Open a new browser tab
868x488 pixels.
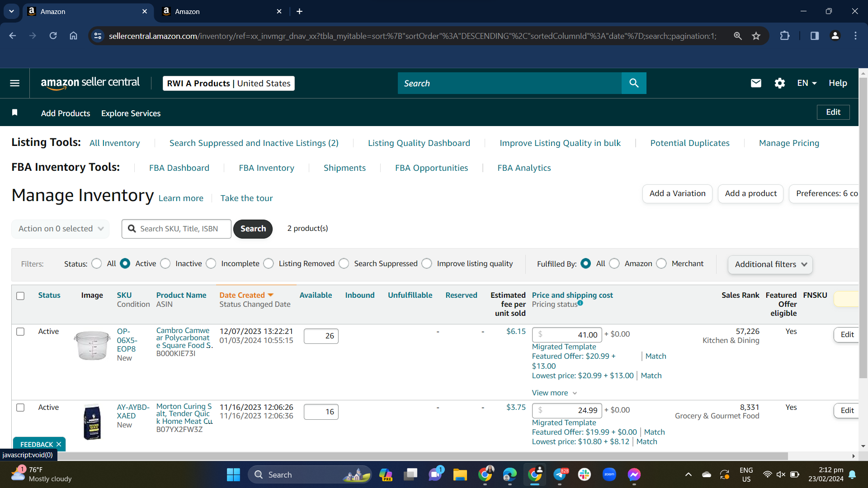coord(299,11)
